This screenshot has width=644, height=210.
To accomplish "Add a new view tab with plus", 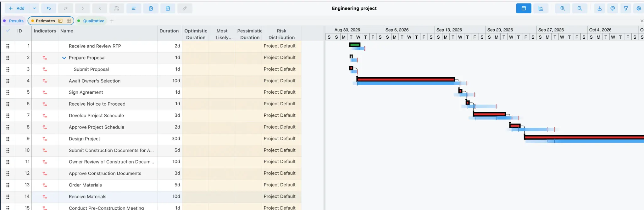I will coord(112,21).
